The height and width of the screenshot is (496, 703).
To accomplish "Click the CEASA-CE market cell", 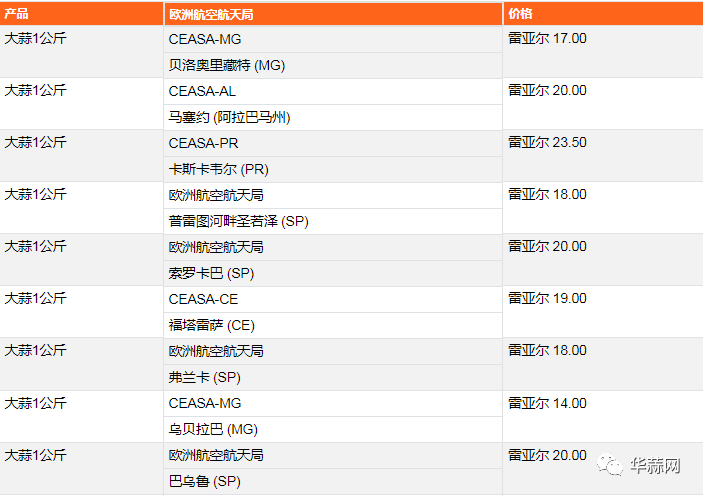I will [x=333, y=300].
